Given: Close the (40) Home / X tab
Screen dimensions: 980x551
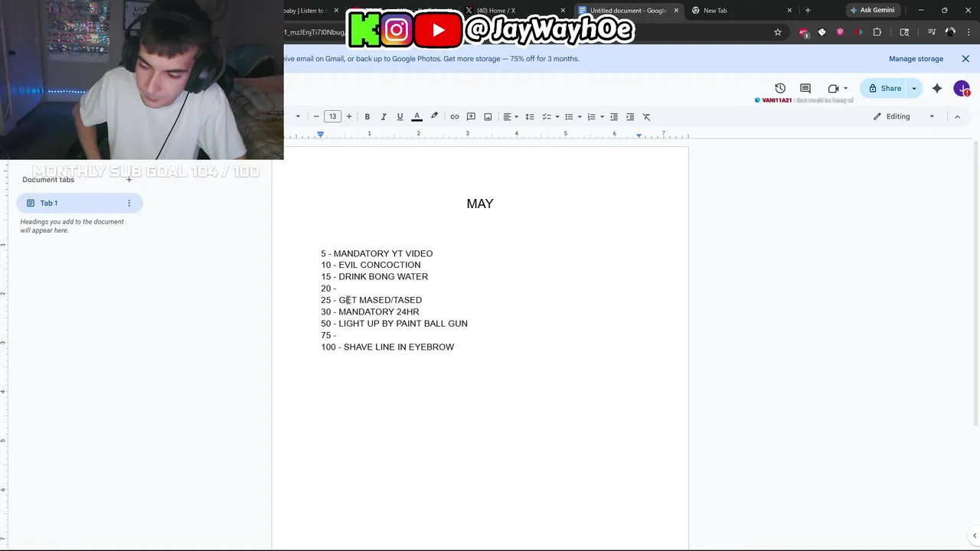Looking at the screenshot, I should (x=563, y=11).
